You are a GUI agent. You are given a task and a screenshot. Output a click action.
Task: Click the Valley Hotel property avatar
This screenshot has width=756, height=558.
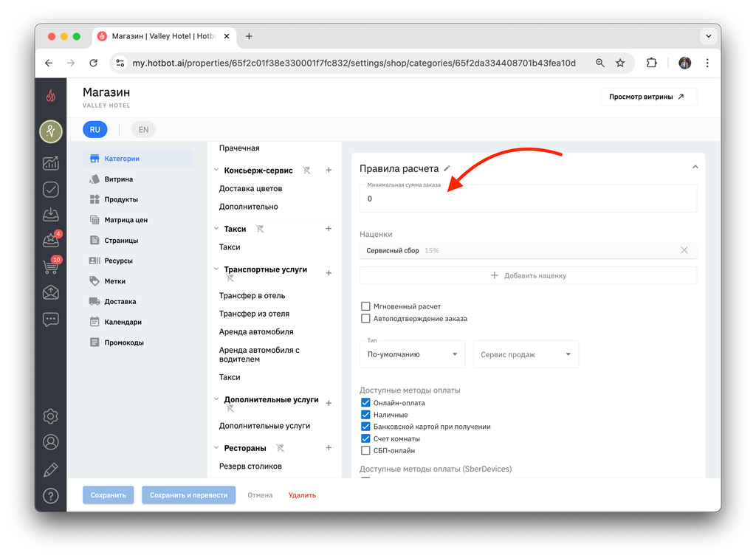click(51, 131)
